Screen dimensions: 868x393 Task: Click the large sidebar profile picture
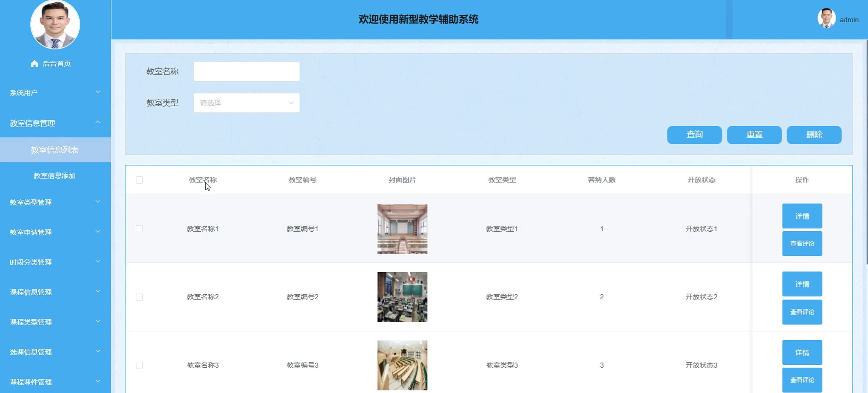(x=55, y=24)
